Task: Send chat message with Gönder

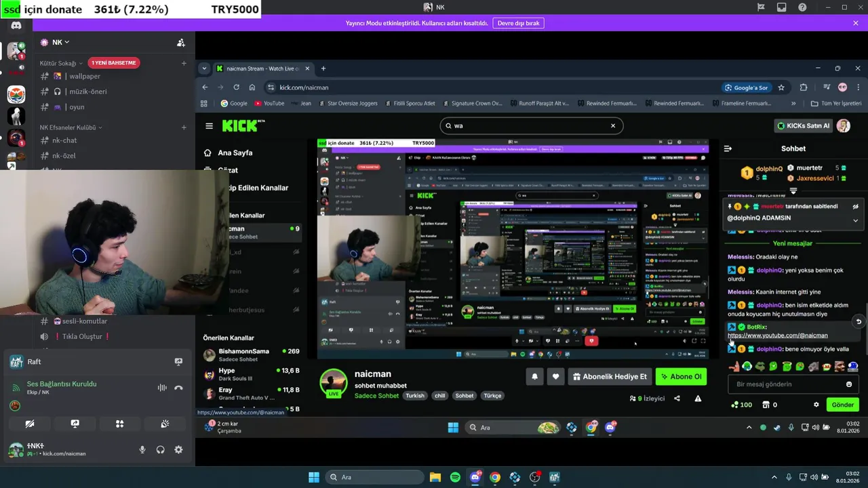Action: pyautogui.click(x=843, y=405)
